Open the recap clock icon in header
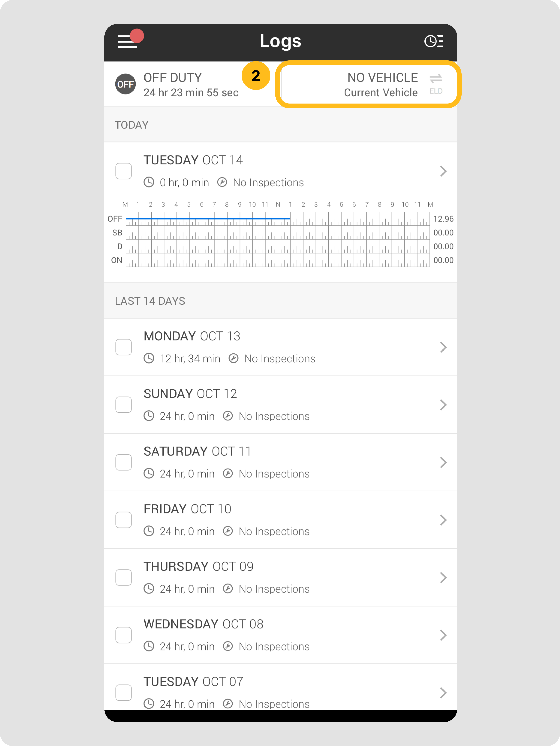This screenshot has height=746, width=560. (433, 41)
